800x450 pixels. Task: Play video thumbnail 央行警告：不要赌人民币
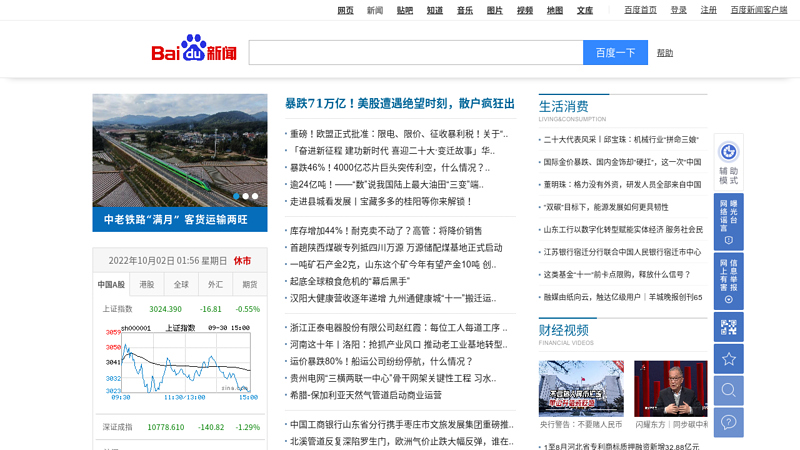(581, 389)
